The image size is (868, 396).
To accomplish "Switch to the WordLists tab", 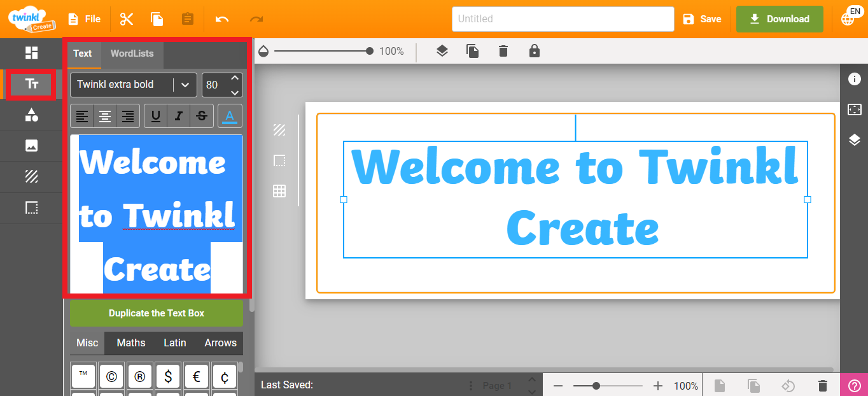I will pyautogui.click(x=132, y=54).
